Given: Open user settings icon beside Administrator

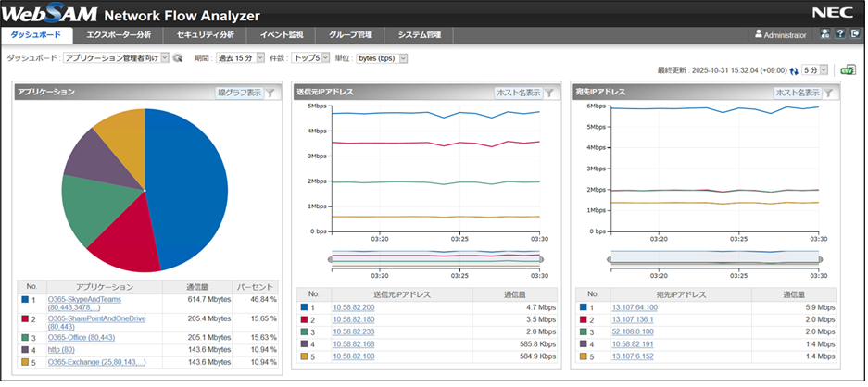Looking at the screenshot, I should (824, 34).
